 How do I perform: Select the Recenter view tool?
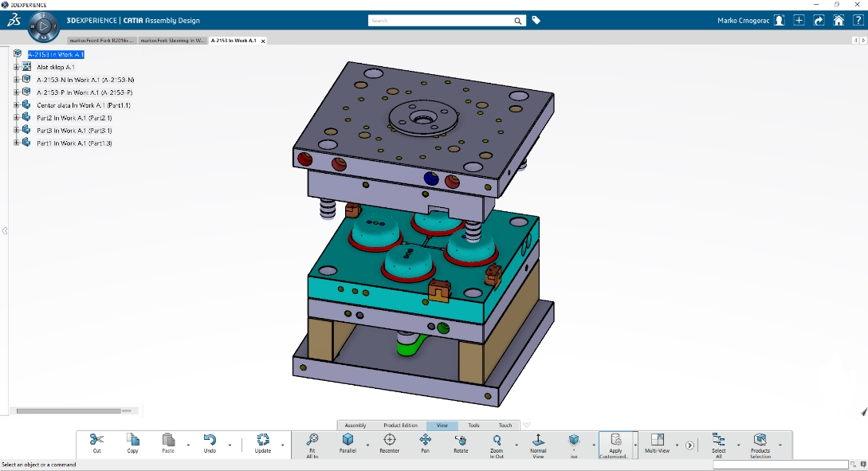click(x=389, y=440)
